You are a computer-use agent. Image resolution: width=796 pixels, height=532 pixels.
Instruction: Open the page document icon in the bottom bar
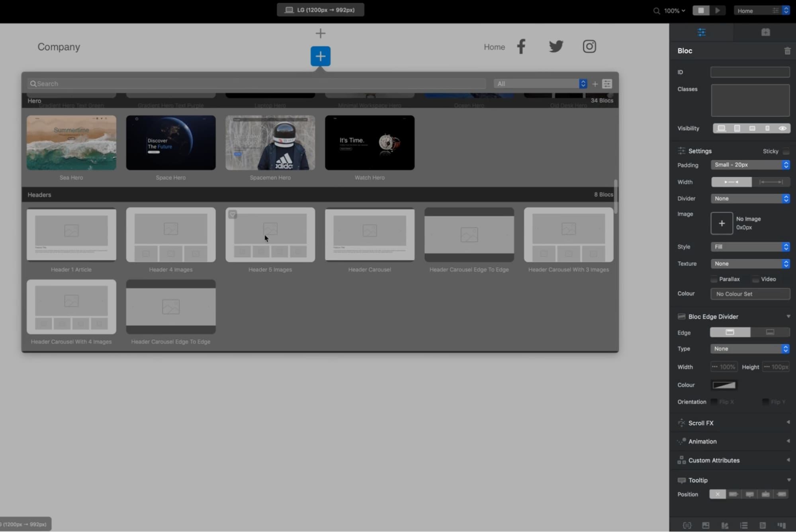click(x=763, y=525)
